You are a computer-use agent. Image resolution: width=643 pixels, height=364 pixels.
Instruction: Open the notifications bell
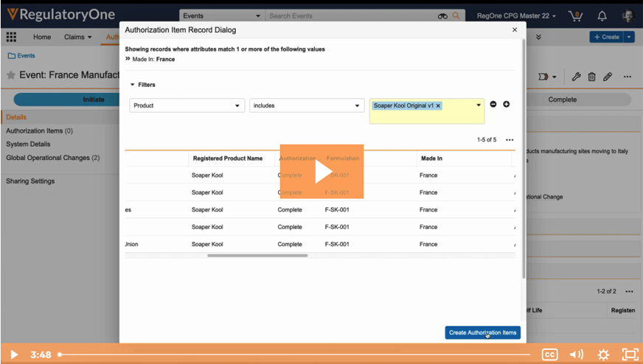[602, 15]
